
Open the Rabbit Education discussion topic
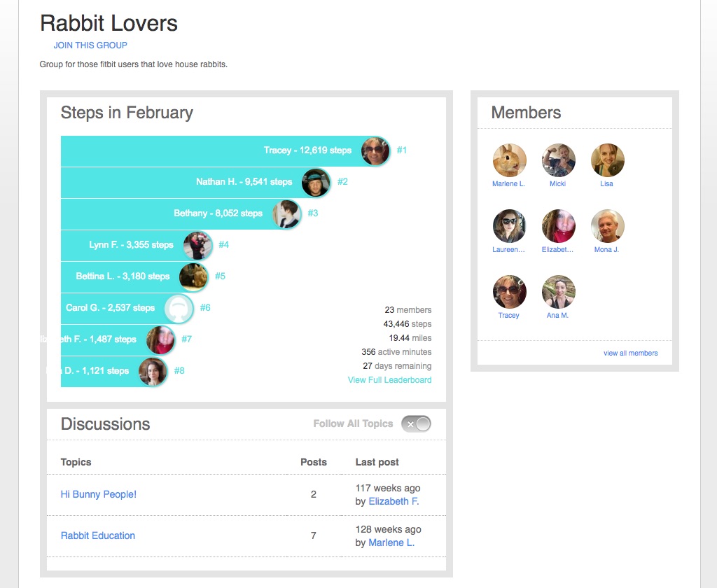point(98,535)
